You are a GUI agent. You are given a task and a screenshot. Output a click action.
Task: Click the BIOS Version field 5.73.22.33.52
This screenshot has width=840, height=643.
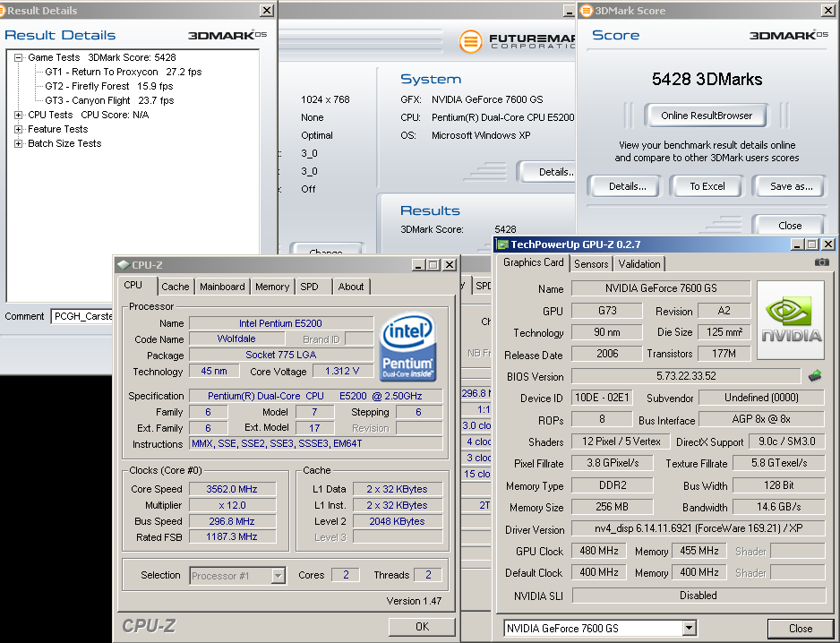[x=686, y=375]
